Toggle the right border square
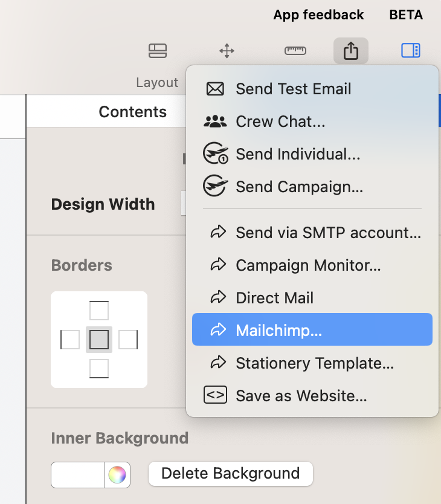 pyautogui.click(x=128, y=340)
